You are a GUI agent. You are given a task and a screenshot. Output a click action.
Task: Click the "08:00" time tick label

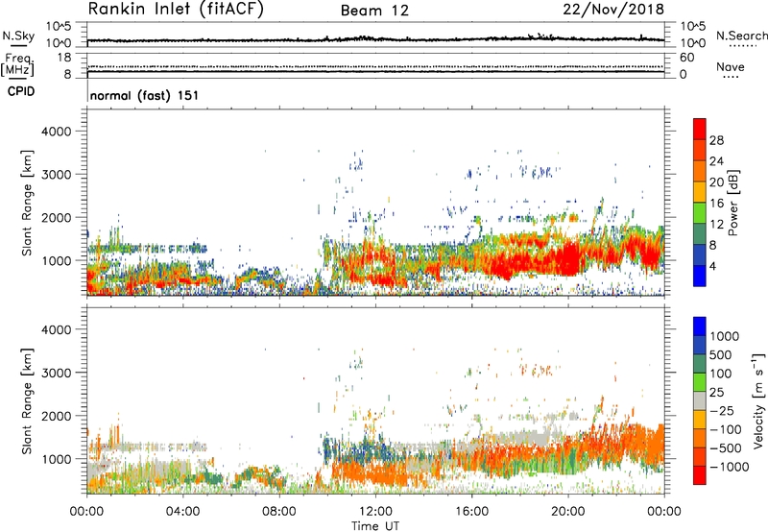(x=279, y=512)
